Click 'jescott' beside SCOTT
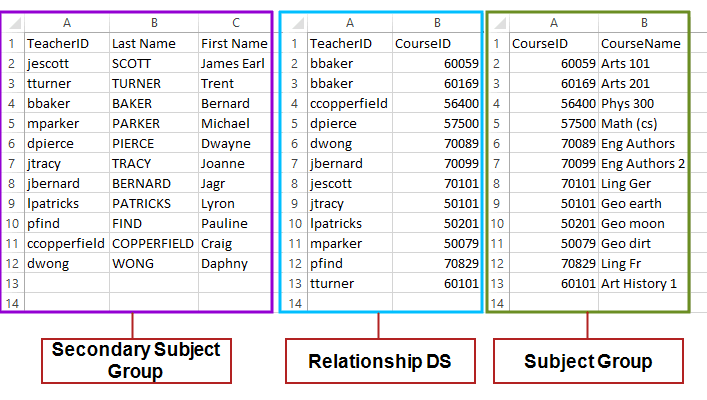This screenshot has width=707, height=400. point(67,63)
